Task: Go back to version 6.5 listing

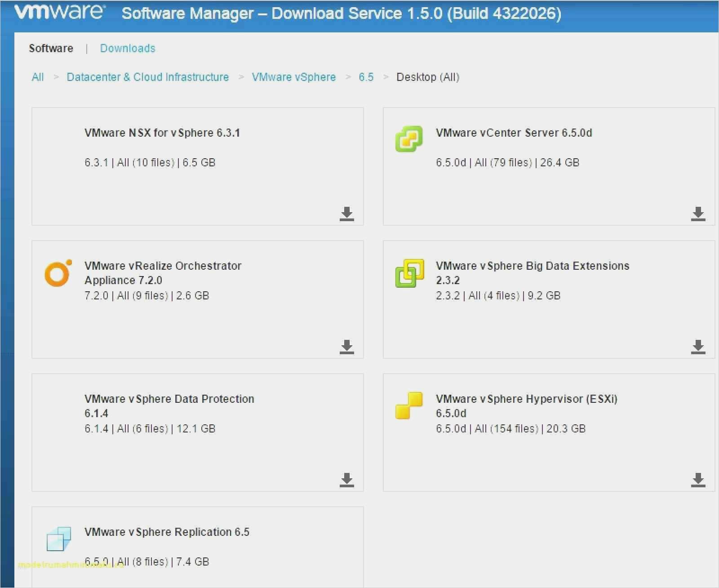Action: pos(366,77)
